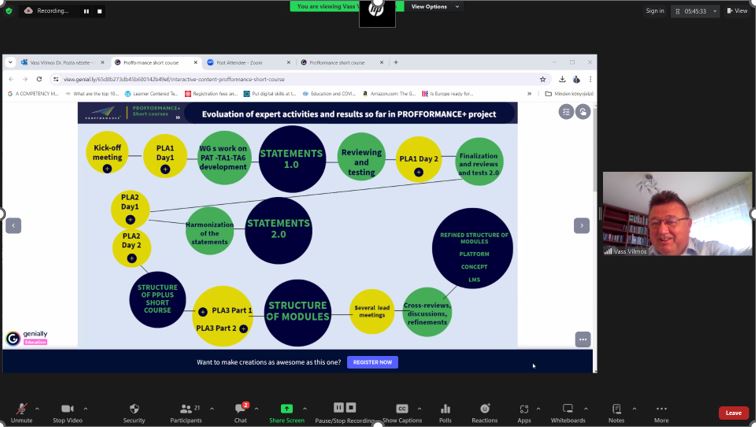Open the Reactions picker

[x=484, y=409]
